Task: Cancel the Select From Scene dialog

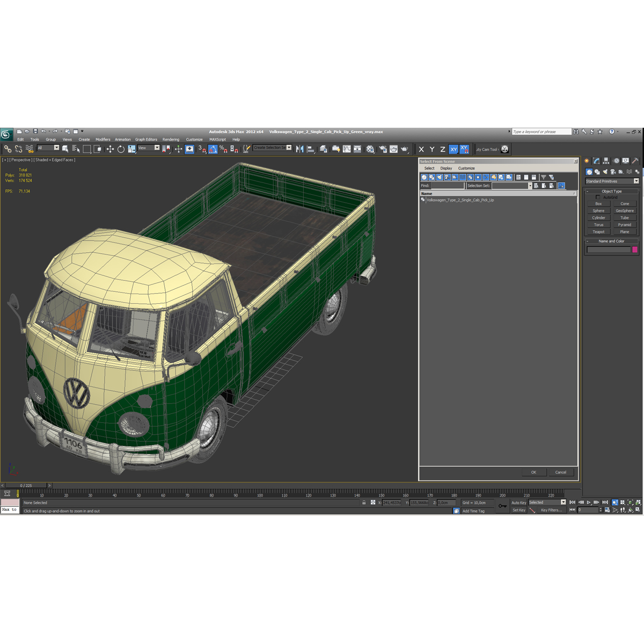Action: (x=561, y=472)
